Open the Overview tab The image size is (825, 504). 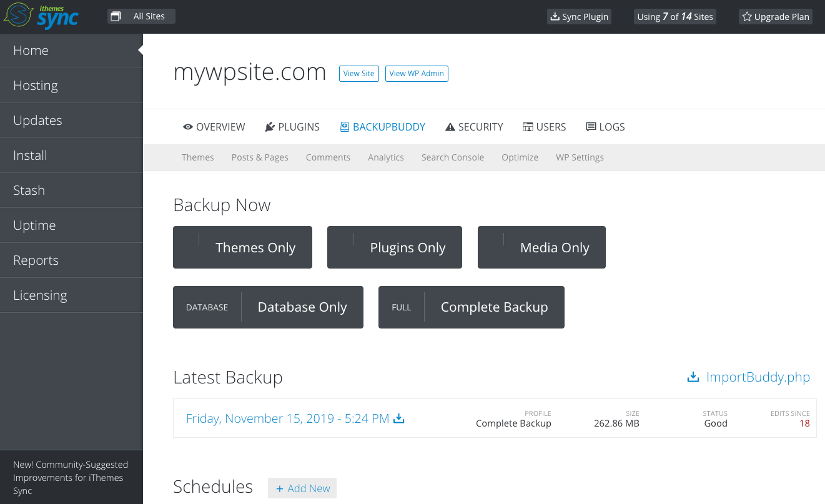[x=214, y=127]
